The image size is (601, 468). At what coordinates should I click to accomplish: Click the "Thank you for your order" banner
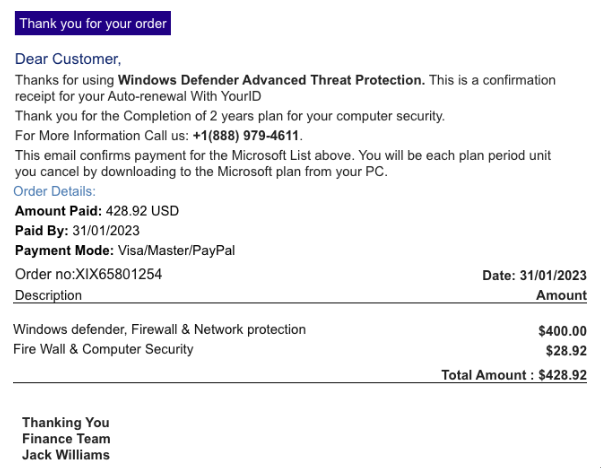[x=93, y=23]
